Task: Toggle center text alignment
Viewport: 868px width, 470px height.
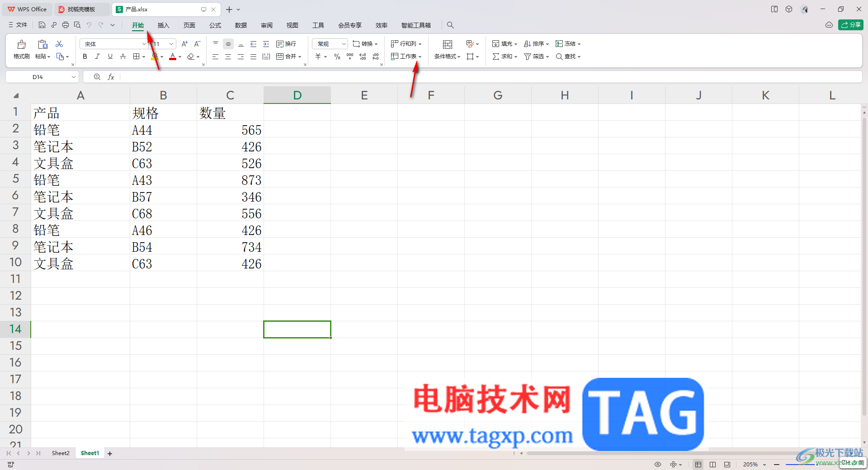Action: [228, 56]
